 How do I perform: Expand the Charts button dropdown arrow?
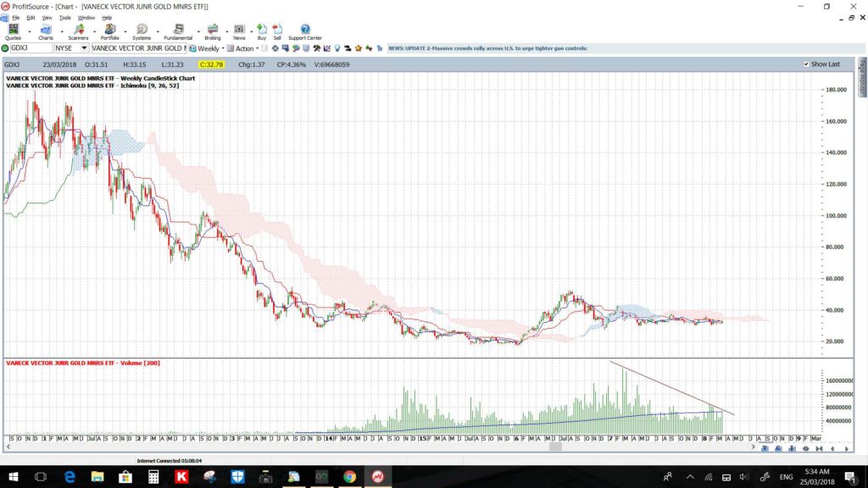coord(61,32)
